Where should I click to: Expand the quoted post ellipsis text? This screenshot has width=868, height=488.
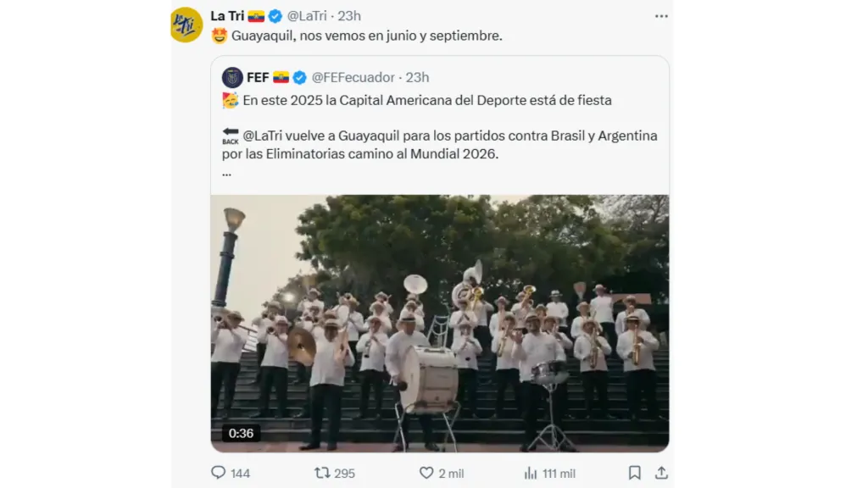click(227, 174)
